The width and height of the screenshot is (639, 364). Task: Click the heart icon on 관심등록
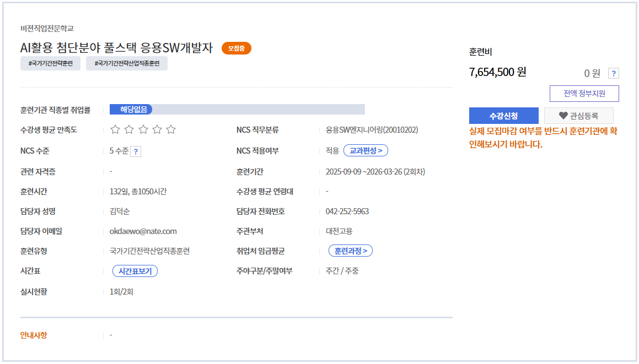[x=563, y=116]
